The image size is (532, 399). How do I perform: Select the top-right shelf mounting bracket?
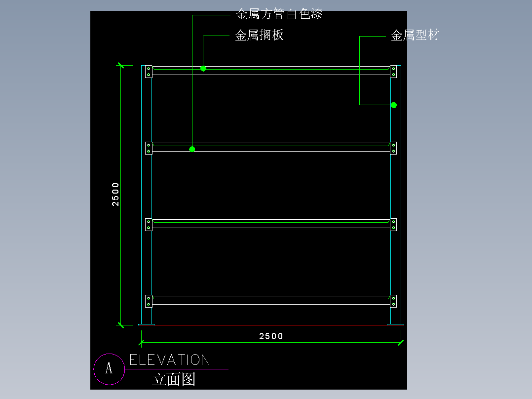[x=394, y=72]
